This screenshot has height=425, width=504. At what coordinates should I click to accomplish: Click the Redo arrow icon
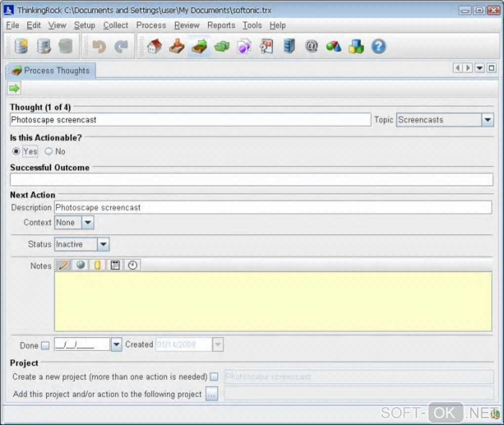(x=121, y=46)
